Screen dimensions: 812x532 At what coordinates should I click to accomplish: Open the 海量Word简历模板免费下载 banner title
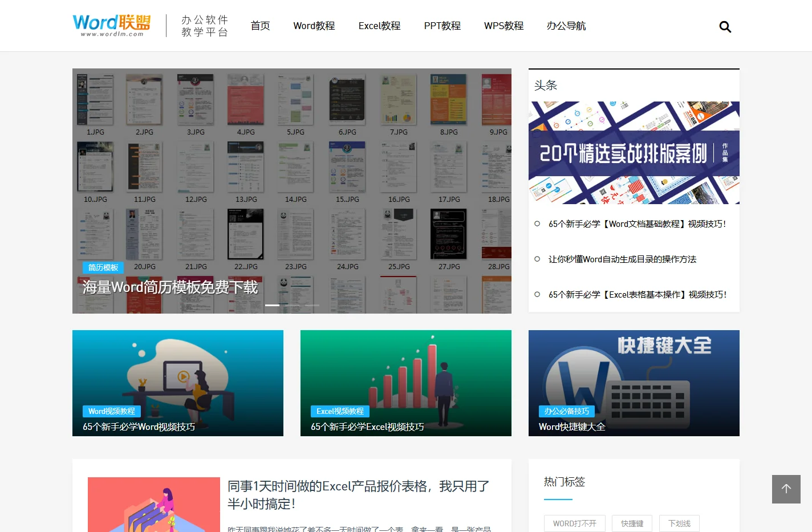tap(170, 287)
